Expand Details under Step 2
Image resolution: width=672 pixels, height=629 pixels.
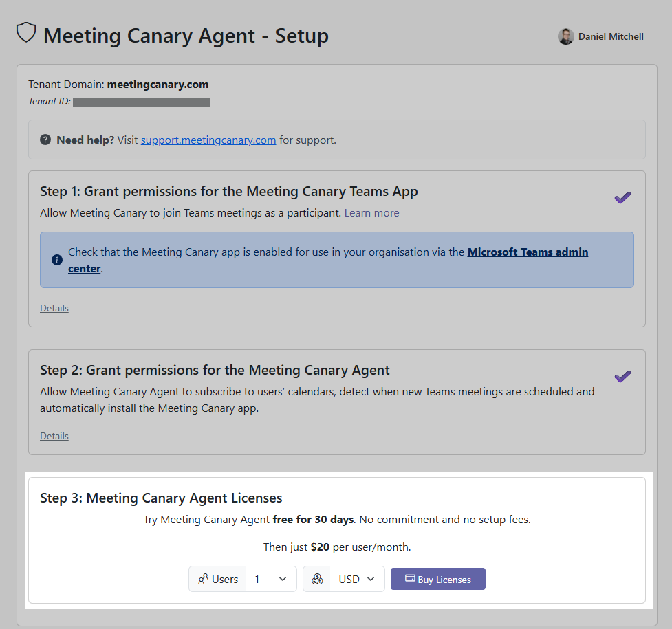(54, 435)
